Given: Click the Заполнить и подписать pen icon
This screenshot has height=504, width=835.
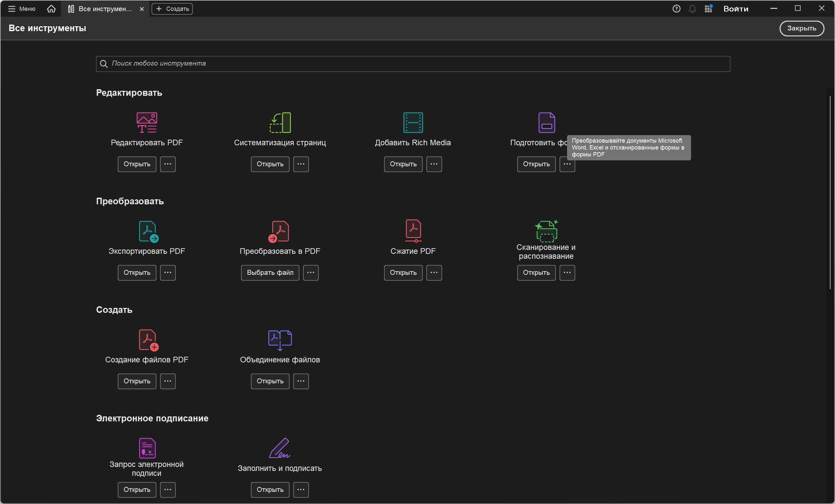Looking at the screenshot, I should (x=280, y=448).
